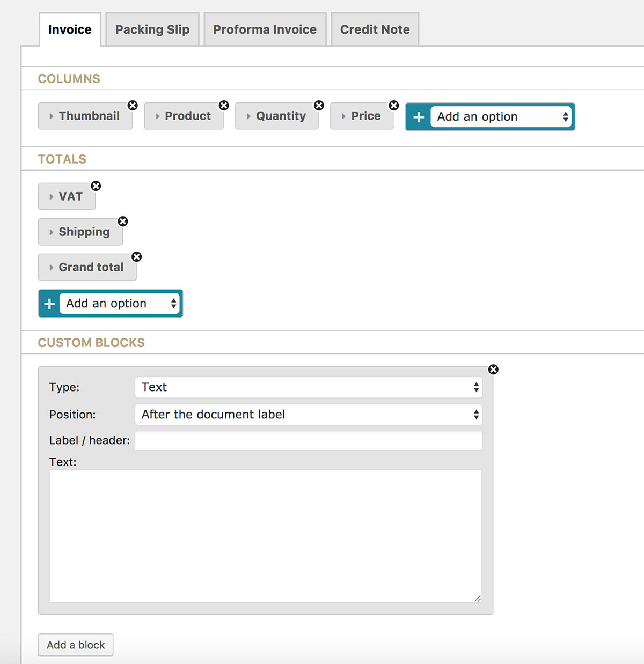Delete the Shipping total row
Viewport: 644px width, 664px height.
[x=123, y=222]
